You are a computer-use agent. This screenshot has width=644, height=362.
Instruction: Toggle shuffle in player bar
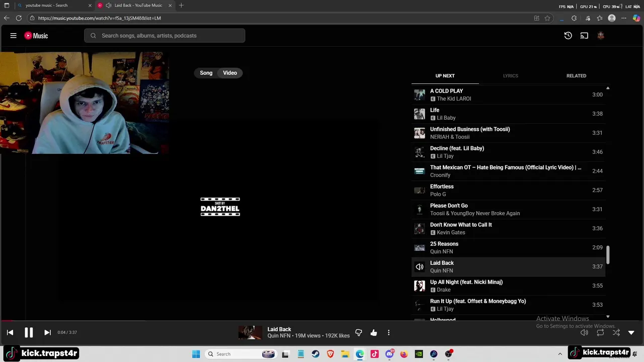[x=616, y=333]
